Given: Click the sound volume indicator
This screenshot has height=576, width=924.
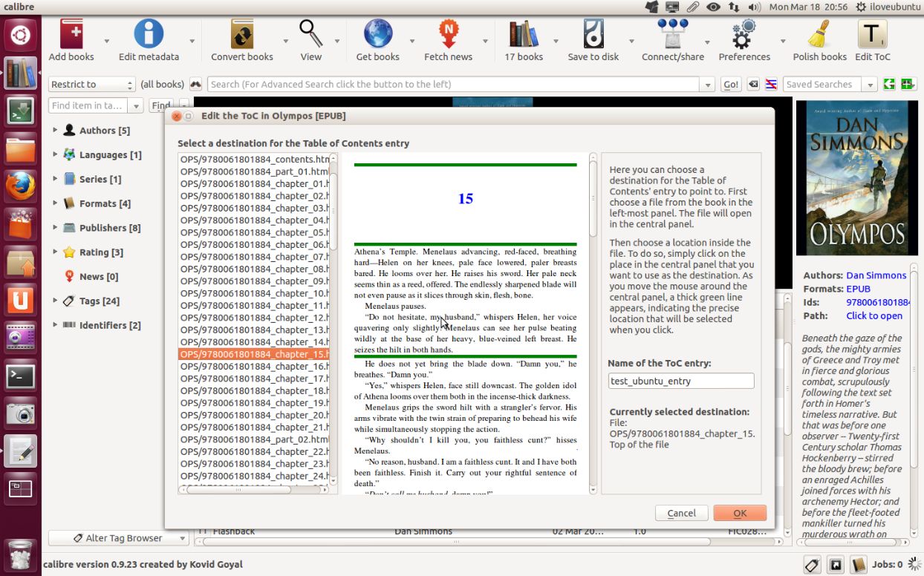Looking at the screenshot, I should coord(755,7).
